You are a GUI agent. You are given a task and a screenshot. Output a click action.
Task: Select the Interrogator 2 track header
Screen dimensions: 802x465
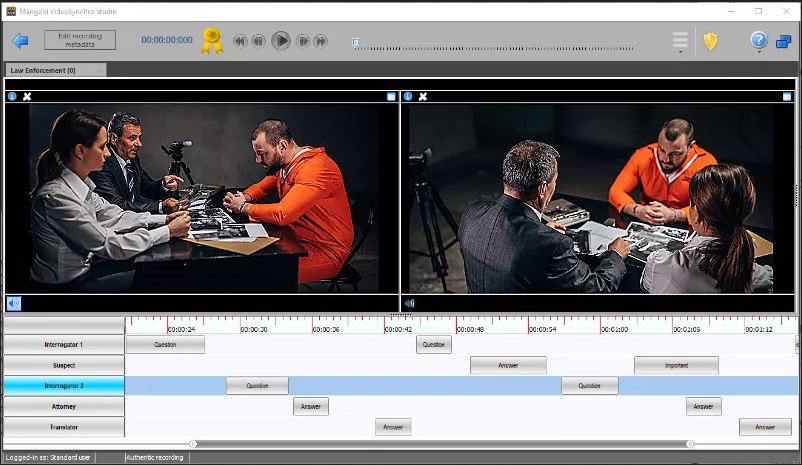click(64, 386)
